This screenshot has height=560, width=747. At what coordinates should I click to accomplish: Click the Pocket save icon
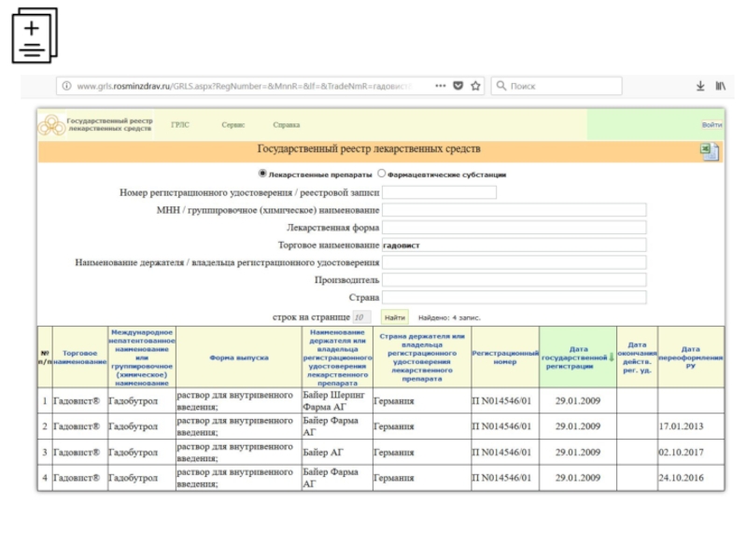pyautogui.click(x=458, y=86)
